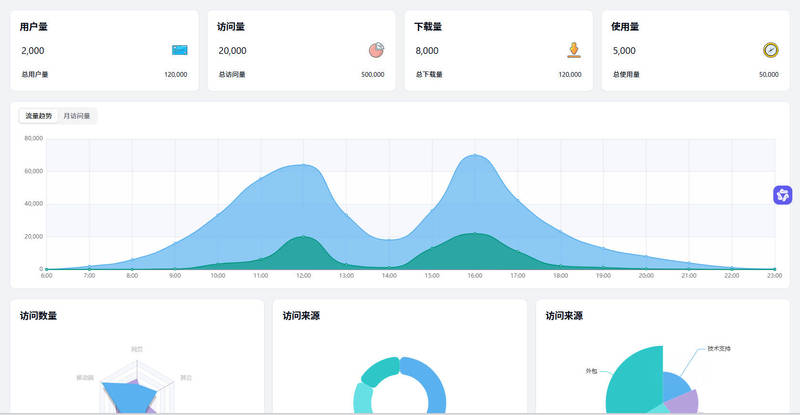Click the 下载量 card title
The height and width of the screenshot is (415, 800).
[428, 27]
